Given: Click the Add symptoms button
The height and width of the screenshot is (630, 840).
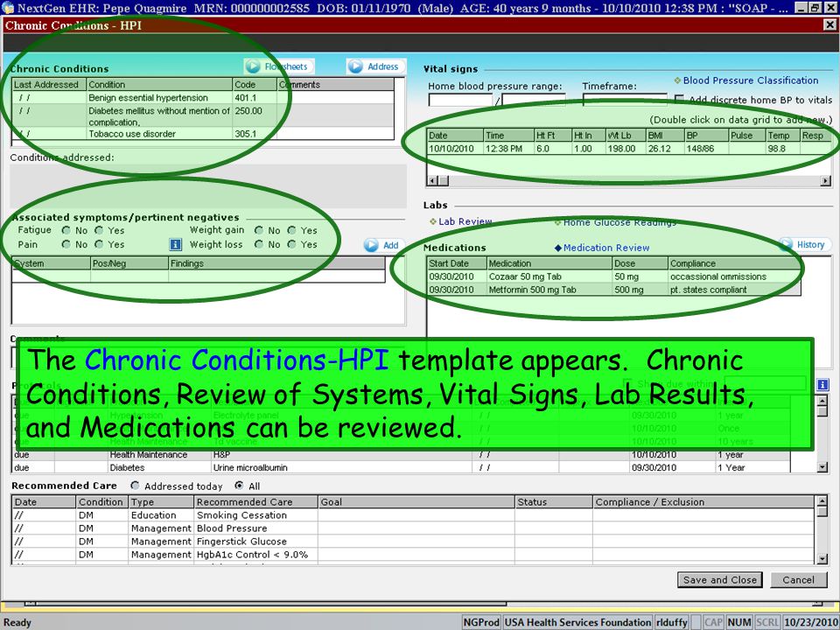Looking at the screenshot, I should pyautogui.click(x=384, y=245).
